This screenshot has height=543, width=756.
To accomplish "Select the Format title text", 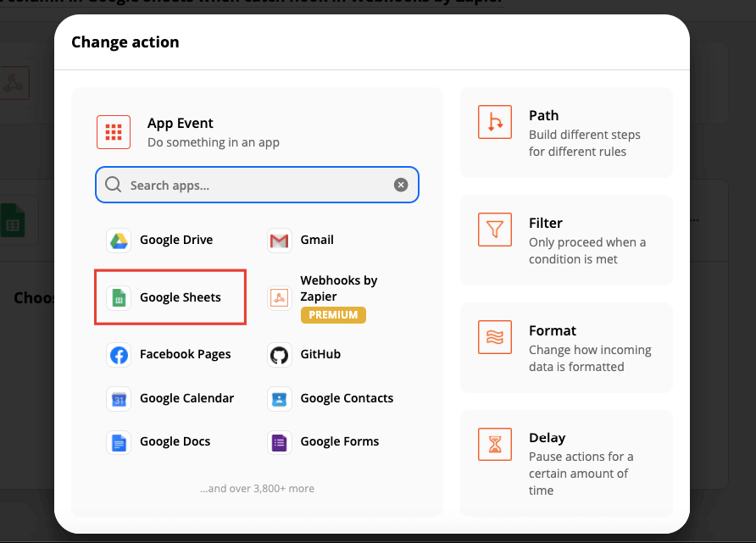I will (x=553, y=330).
